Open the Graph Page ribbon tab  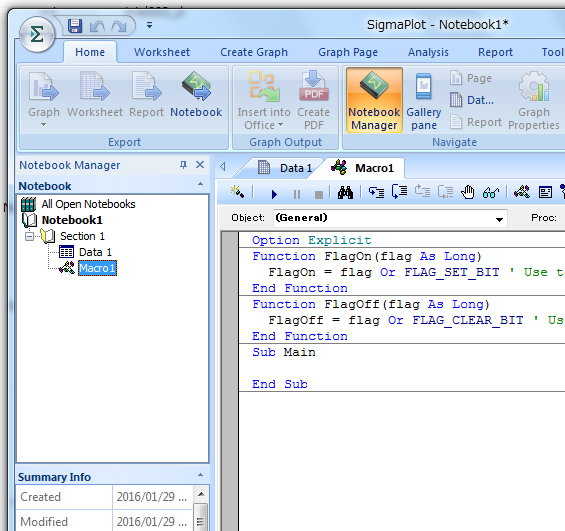348,52
